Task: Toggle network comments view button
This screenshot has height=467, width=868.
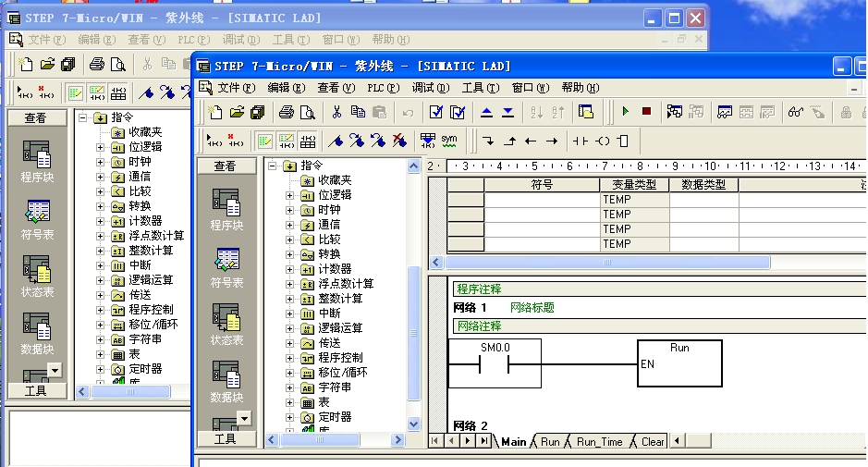Action: click(287, 141)
